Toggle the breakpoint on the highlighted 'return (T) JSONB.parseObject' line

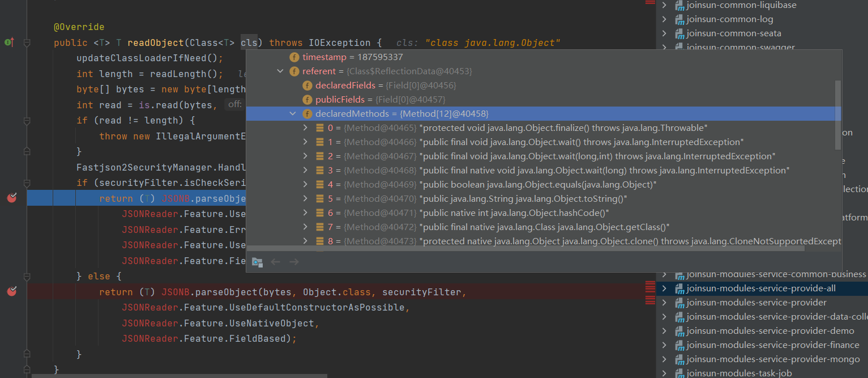point(11,198)
